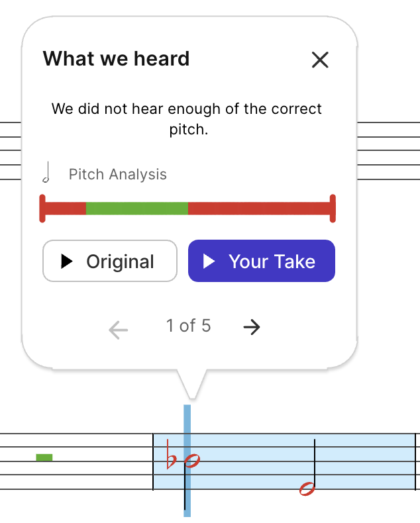Play the Original recording
This screenshot has width=420, height=523.
coord(110,261)
